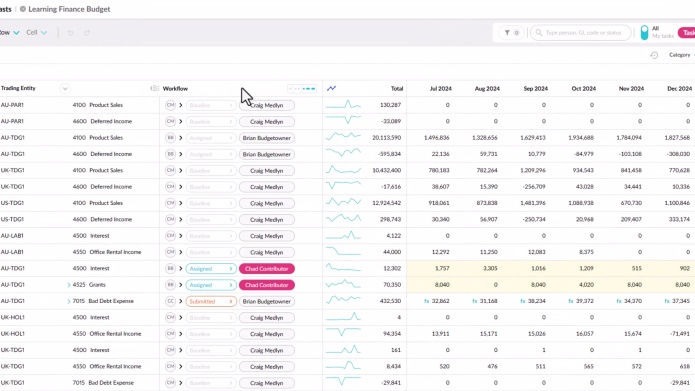
Task: Click the Chad Contributor tag on Interest row
Action: click(267, 269)
